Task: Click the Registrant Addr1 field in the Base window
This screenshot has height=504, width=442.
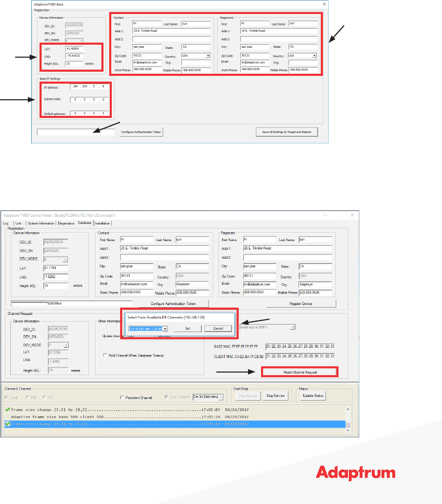Action: pyautogui.click(x=279, y=31)
